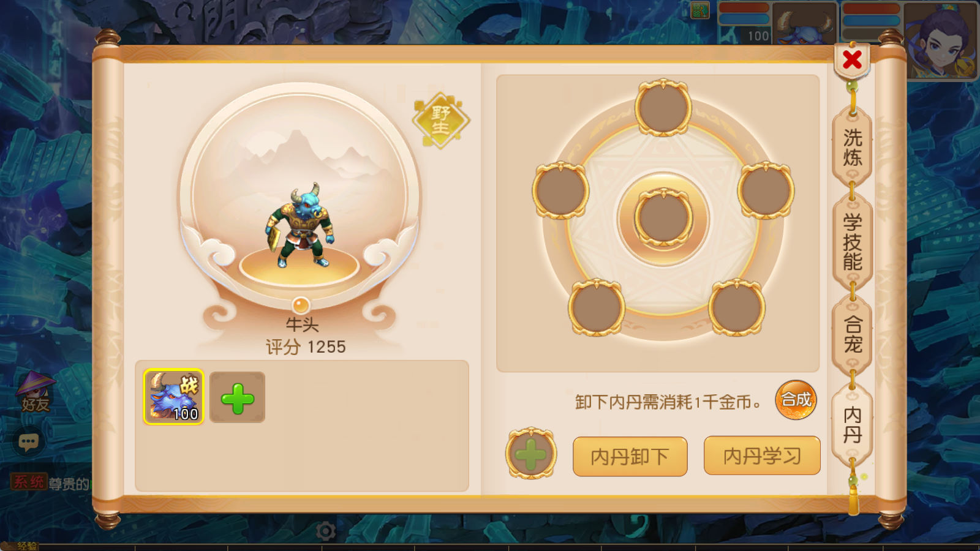Close the pet scroll panel

click(852, 60)
